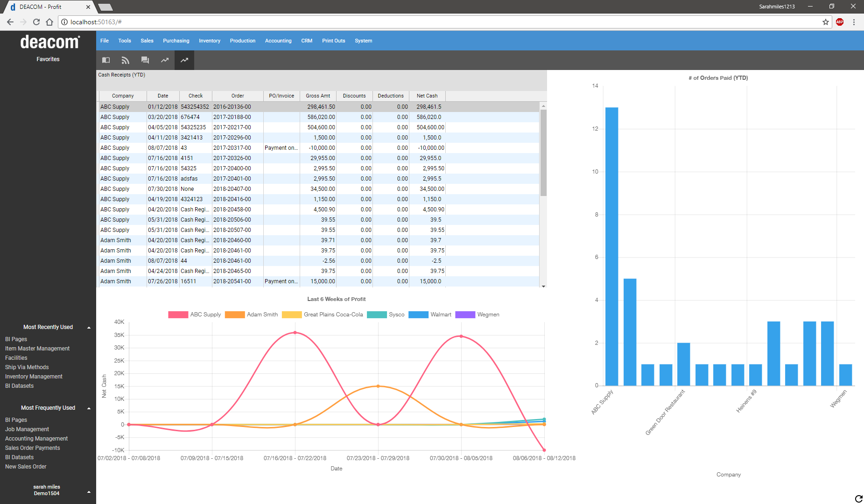Click the Wegmen legend color swatch
Viewport: 864px width, 504px height.
[465, 315]
